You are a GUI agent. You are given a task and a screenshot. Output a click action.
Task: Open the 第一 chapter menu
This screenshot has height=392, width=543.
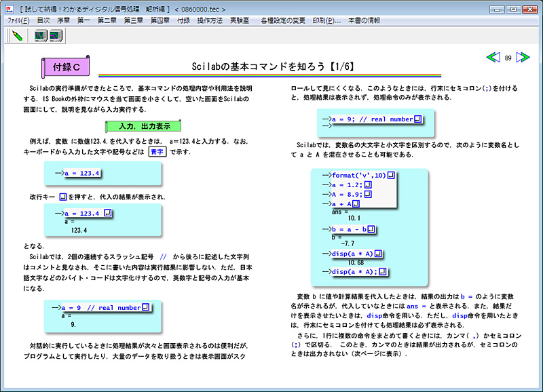[x=83, y=20]
